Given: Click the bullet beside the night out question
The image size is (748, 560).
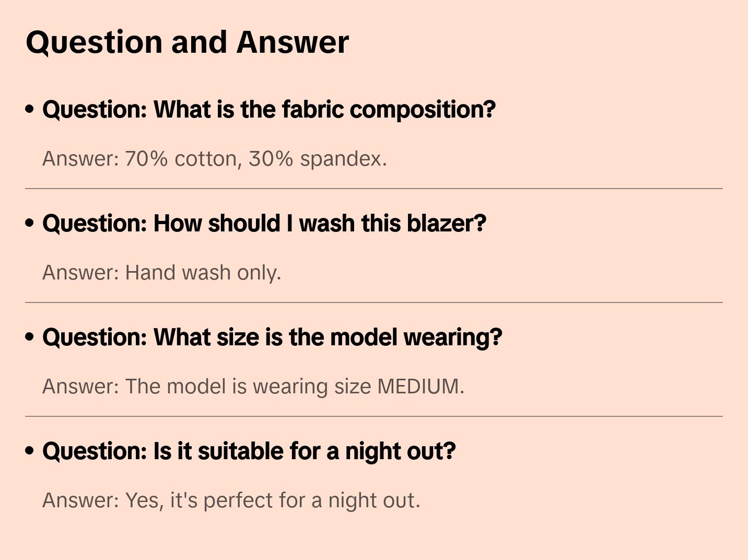Looking at the screenshot, I should click(30, 451).
